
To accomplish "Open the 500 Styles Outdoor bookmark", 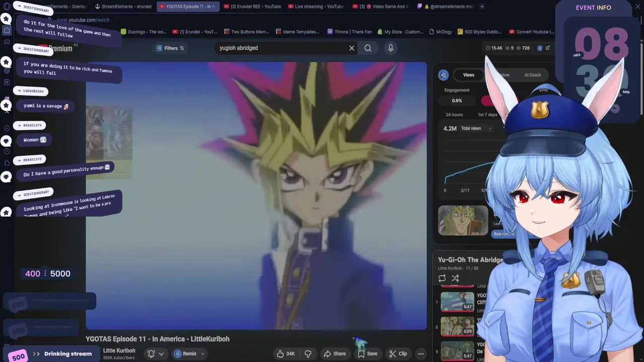I will [x=479, y=32].
